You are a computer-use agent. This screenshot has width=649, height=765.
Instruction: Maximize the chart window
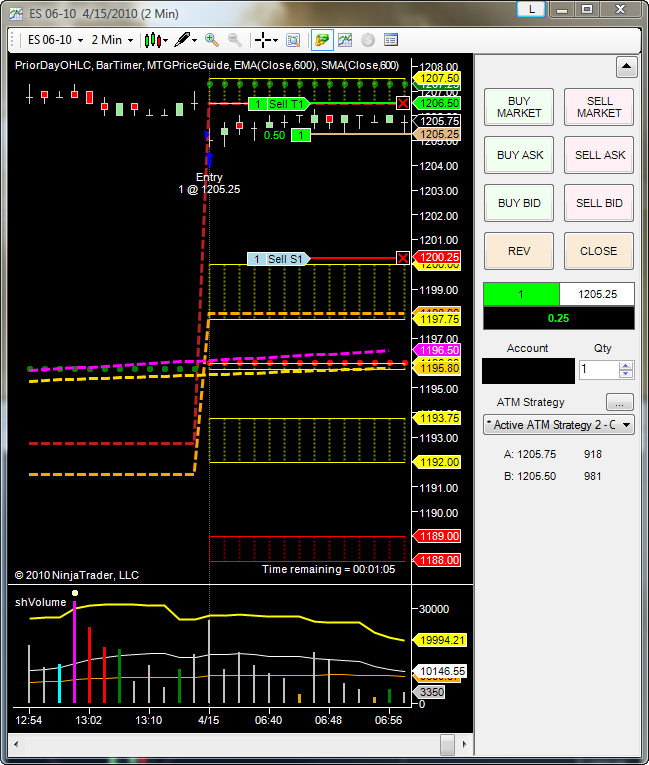(587, 9)
